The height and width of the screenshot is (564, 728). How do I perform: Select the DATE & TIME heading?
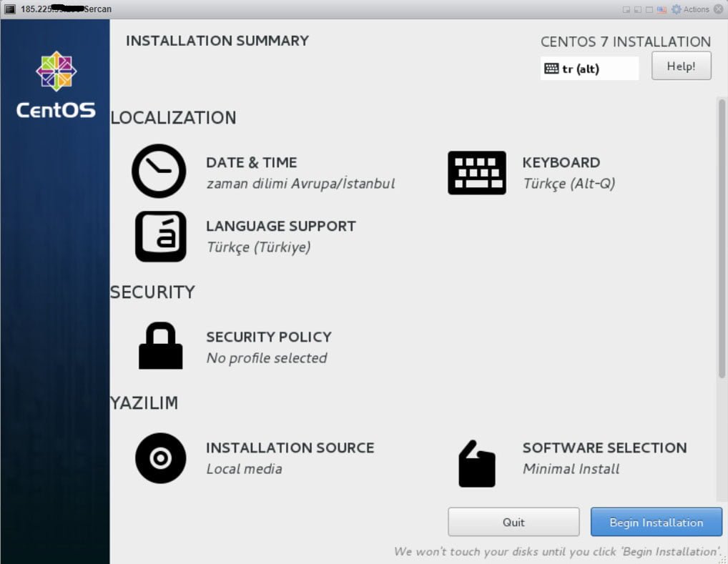251,162
